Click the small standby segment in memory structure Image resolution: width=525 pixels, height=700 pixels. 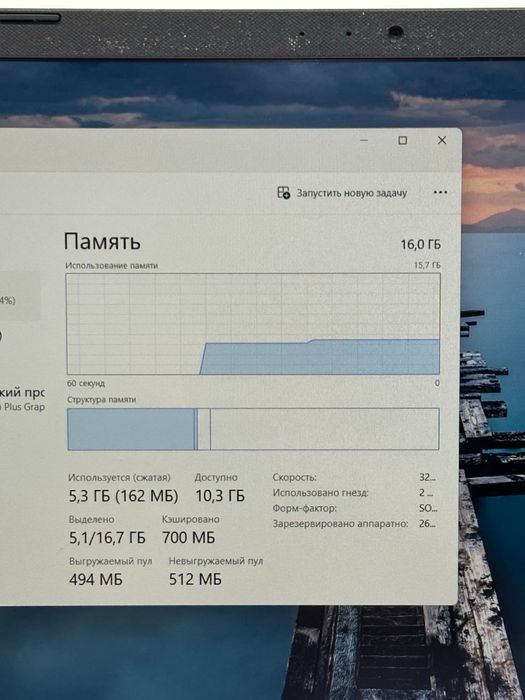204,429
